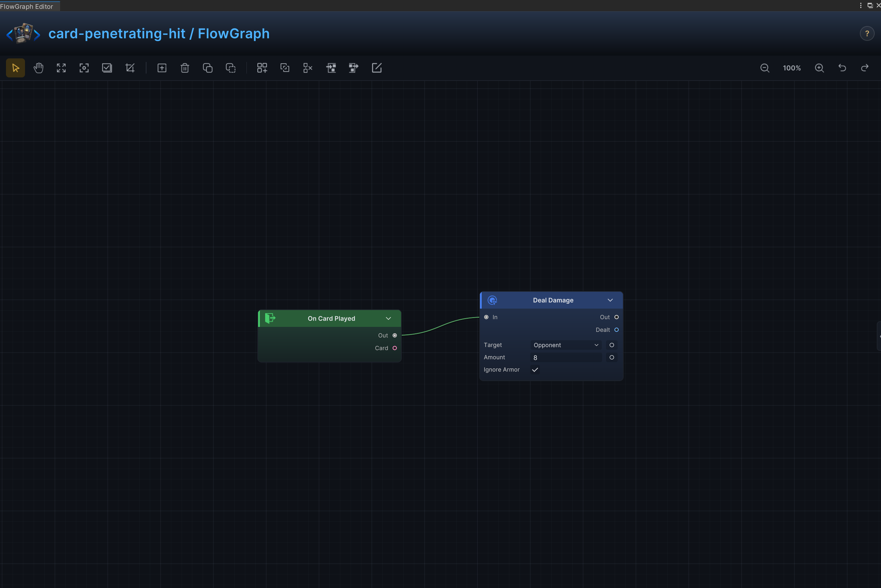The image size is (881, 588).
Task: Click the On Card Played Out port
Action: [395, 335]
